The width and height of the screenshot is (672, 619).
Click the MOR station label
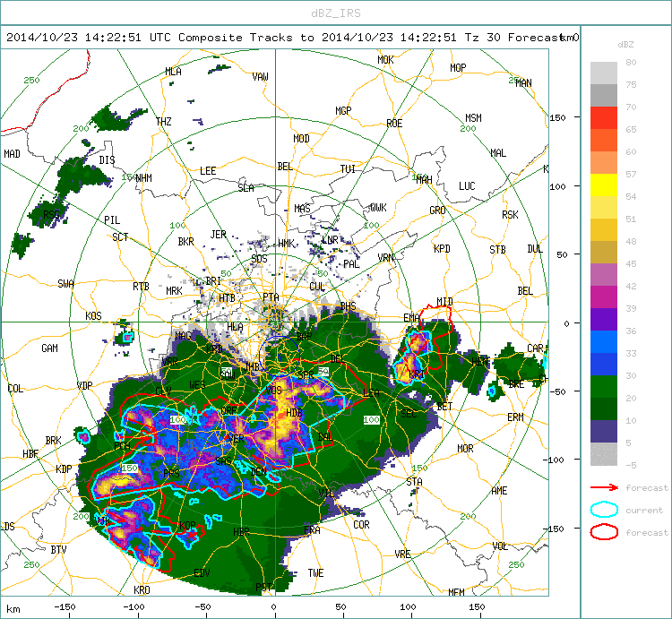click(x=465, y=449)
